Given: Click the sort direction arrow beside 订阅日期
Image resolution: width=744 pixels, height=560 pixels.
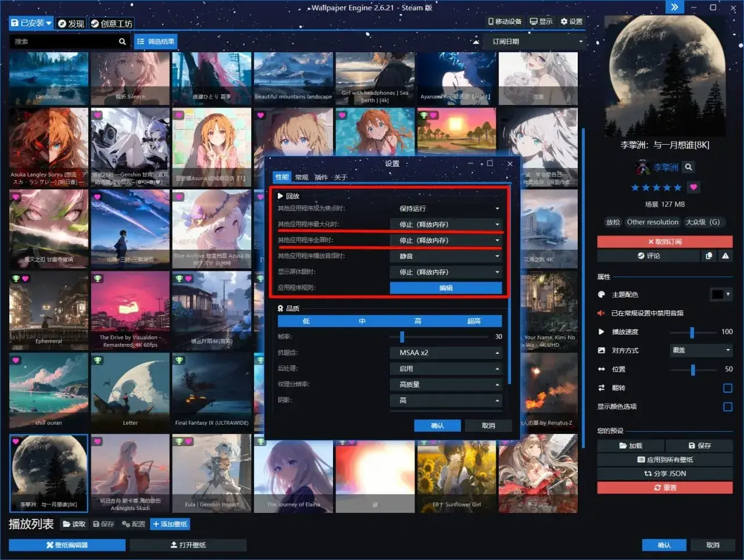Looking at the screenshot, I should pos(476,42).
